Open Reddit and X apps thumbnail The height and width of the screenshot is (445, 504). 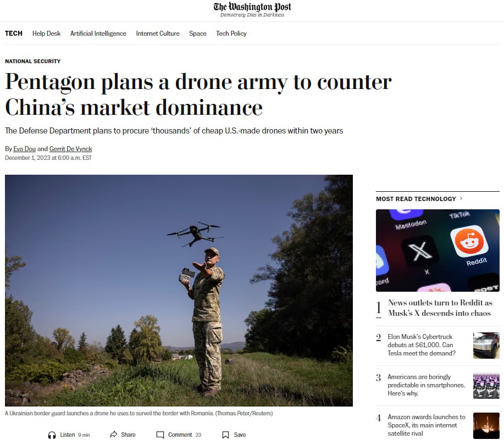pyautogui.click(x=437, y=251)
